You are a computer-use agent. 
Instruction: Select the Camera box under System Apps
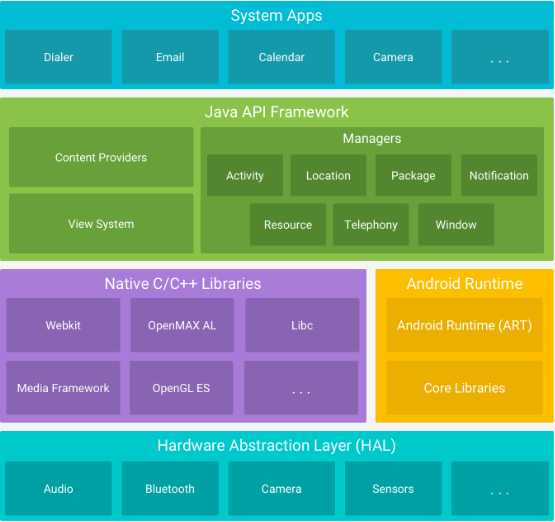(393, 57)
